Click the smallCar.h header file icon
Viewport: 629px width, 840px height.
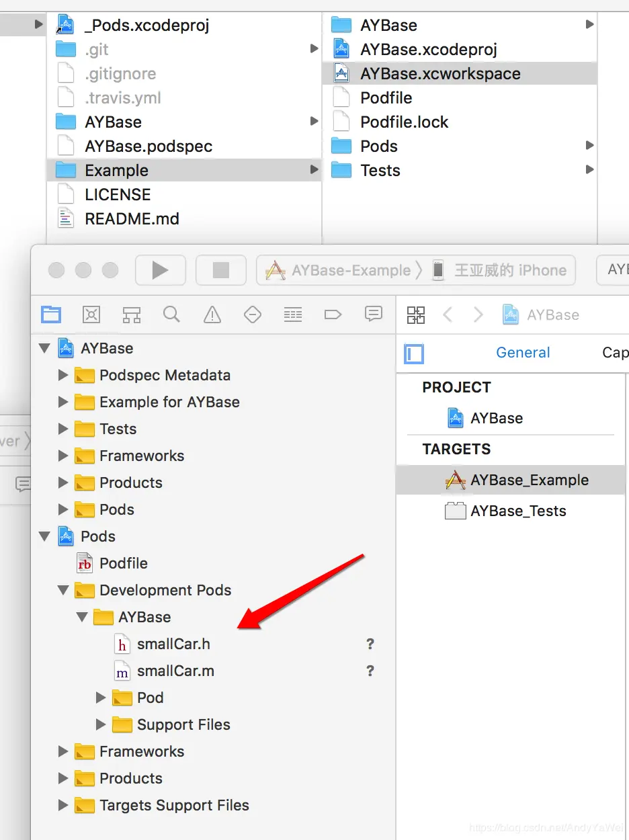click(x=122, y=644)
